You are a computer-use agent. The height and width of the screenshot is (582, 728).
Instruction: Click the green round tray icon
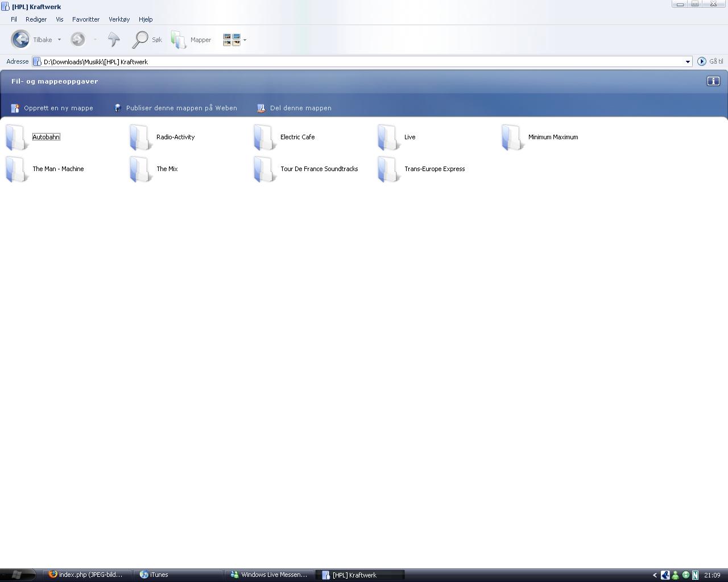pyautogui.click(x=685, y=575)
